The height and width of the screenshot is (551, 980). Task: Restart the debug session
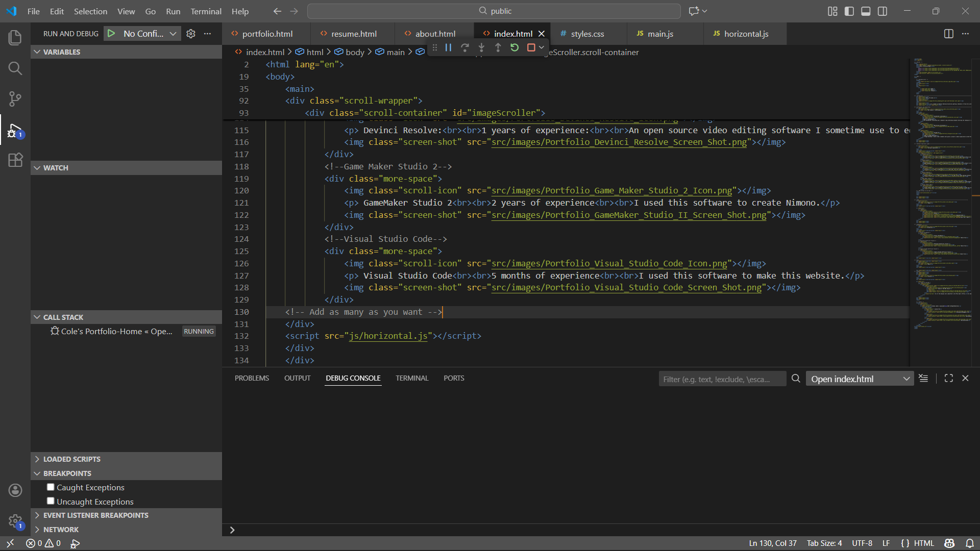coord(514,47)
